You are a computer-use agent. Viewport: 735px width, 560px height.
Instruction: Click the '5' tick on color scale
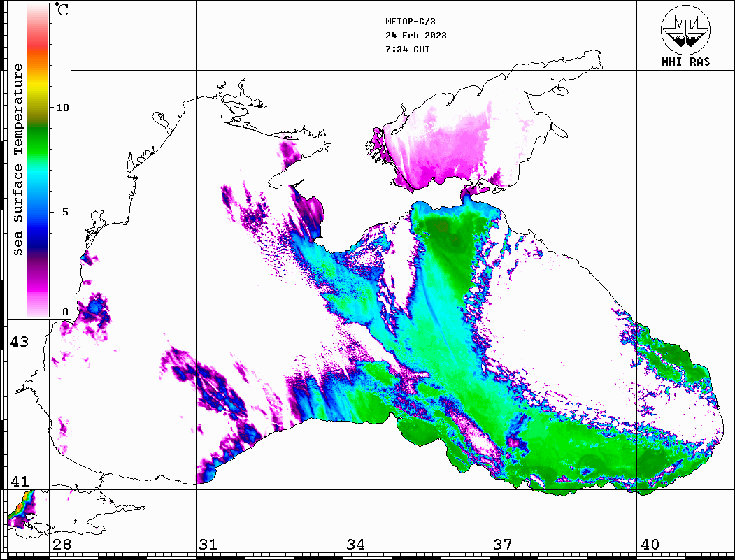(x=66, y=212)
